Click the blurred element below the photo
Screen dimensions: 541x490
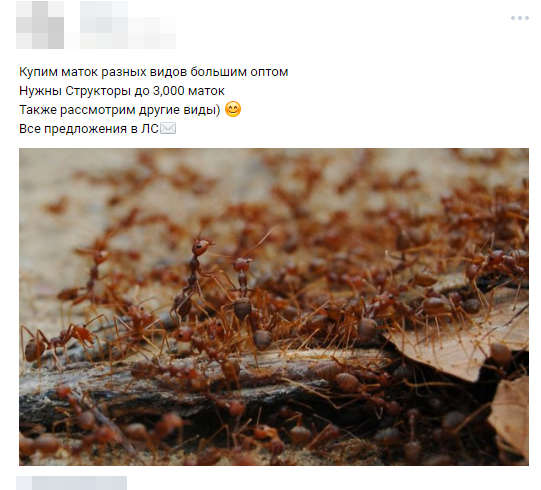(x=71, y=483)
